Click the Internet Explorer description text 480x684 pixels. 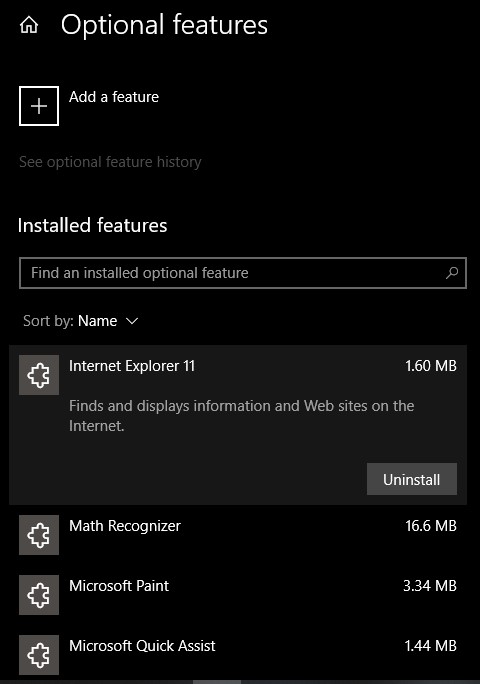(x=242, y=416)
